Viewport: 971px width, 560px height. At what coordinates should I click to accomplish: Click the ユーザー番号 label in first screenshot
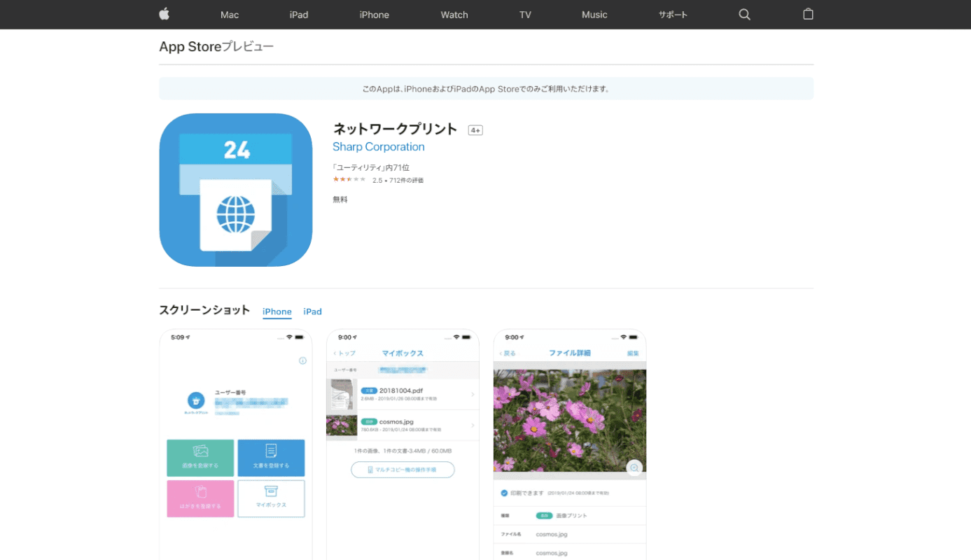(230, 393)
